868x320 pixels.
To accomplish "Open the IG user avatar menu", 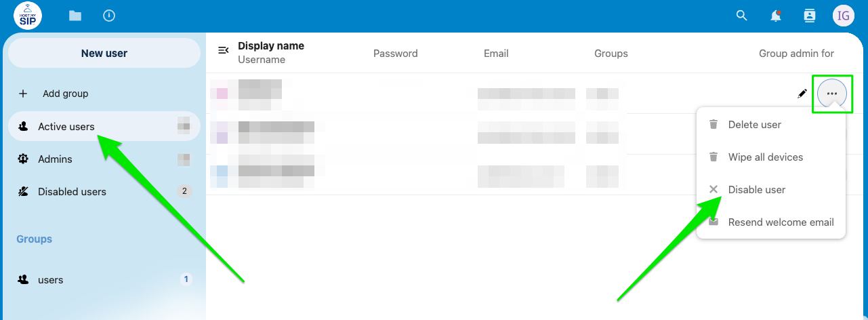I will point(844,16).
